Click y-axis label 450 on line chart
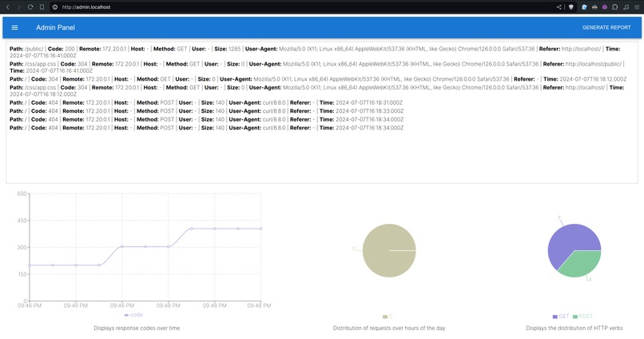 point(22,221)
